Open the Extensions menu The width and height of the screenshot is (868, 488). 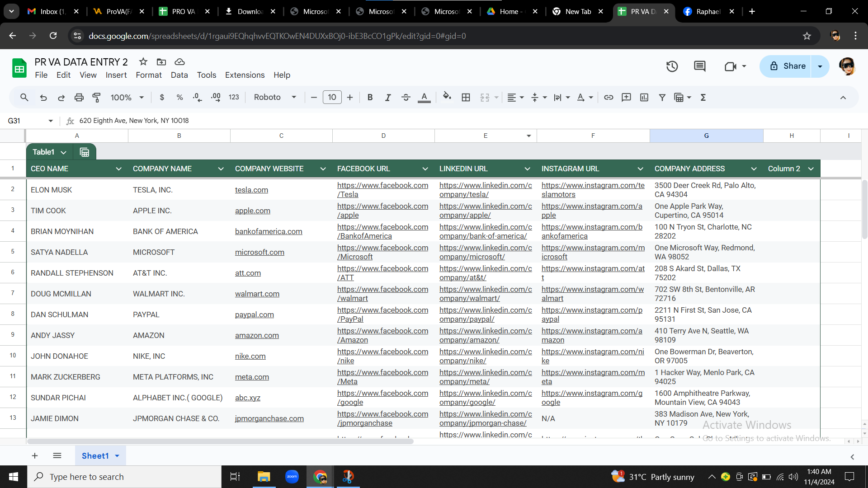(x=245, y=75)
